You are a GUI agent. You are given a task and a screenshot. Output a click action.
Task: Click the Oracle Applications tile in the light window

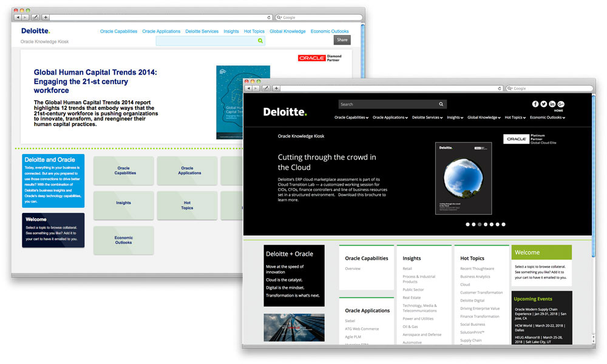[187, 170]
